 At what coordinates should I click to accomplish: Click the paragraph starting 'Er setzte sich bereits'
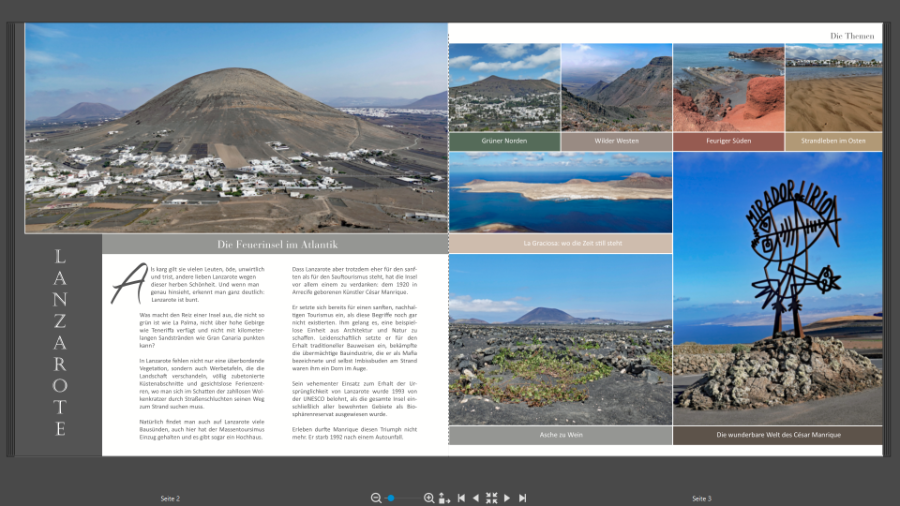coord(355,338)
